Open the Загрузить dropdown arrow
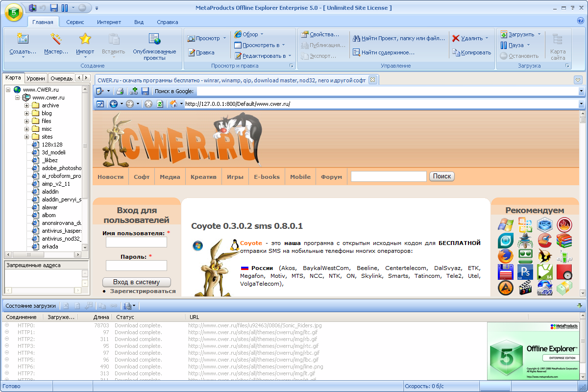 click(539, 34)
